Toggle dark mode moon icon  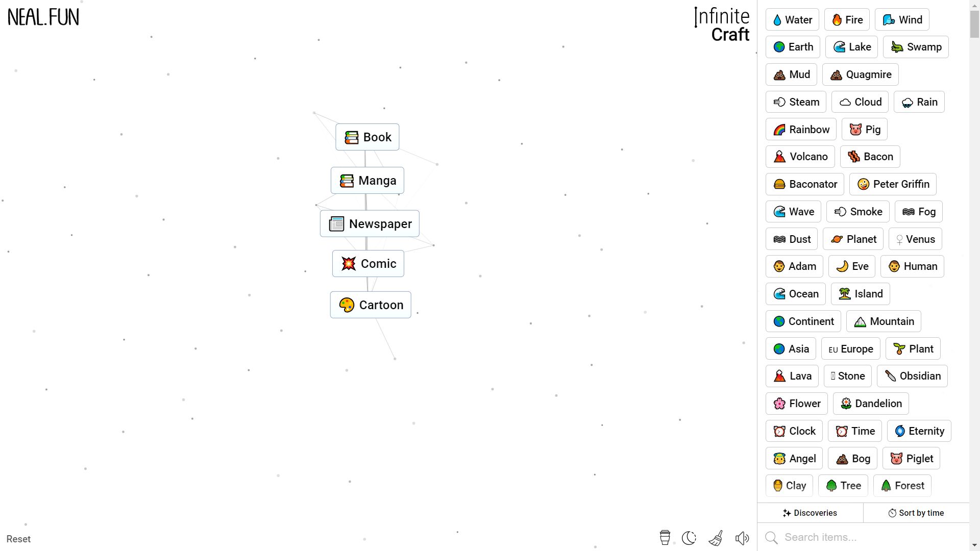[689, 538]
